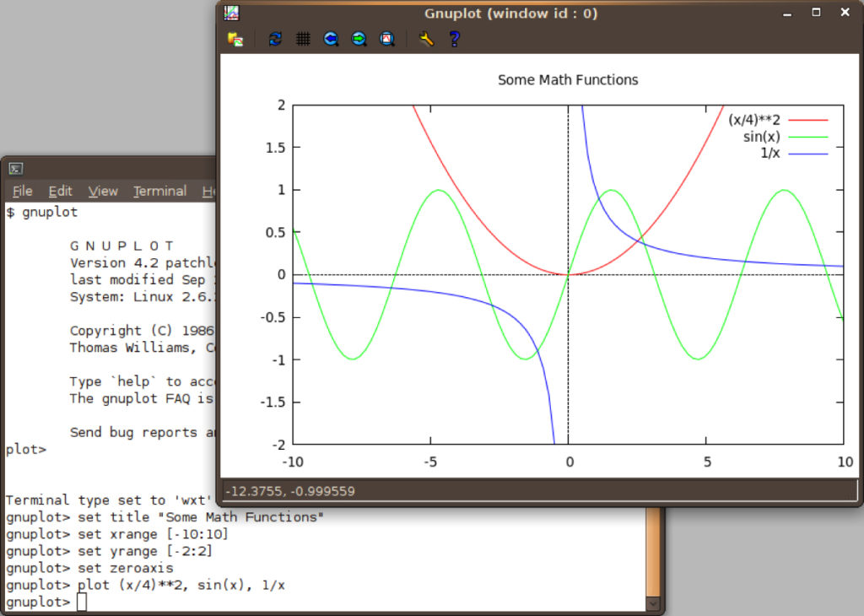
Task: Open the View menu
Action: (102, 191)
